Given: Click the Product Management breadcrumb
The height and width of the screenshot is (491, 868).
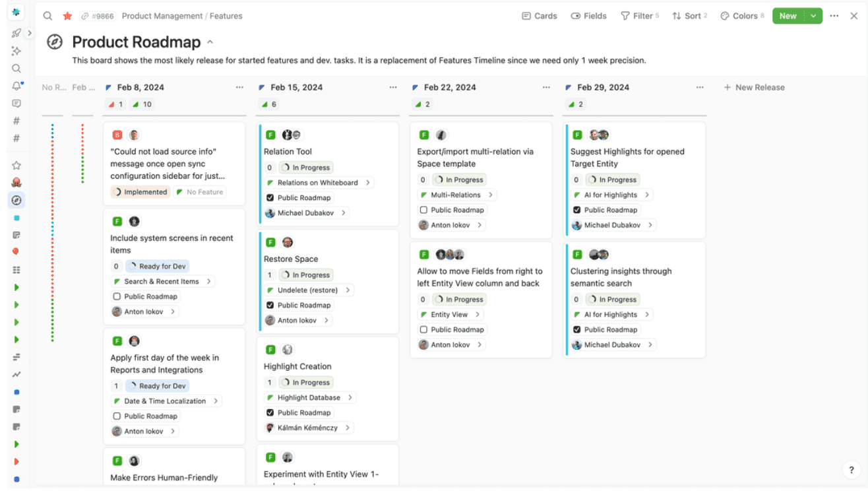Looking at the screenshot, I should 162,16.
